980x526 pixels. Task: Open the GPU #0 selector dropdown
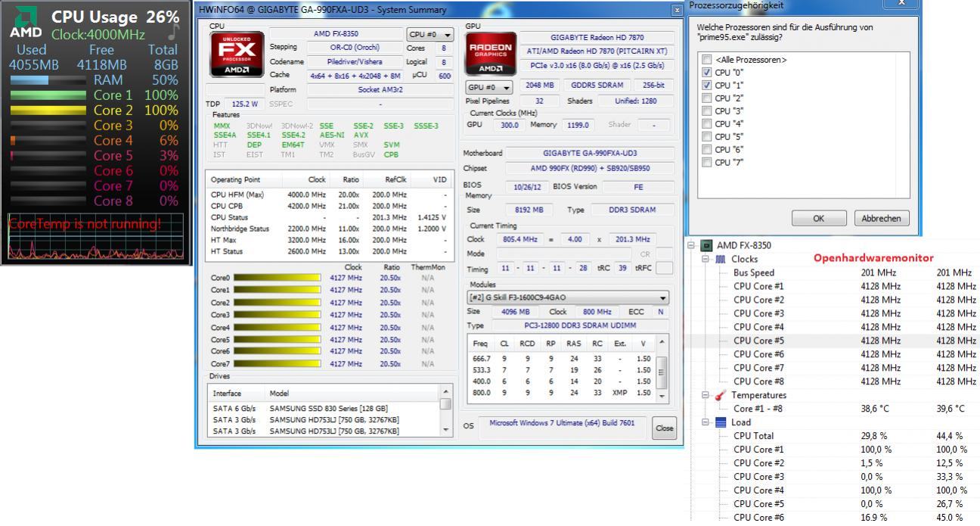coord(489,88)
